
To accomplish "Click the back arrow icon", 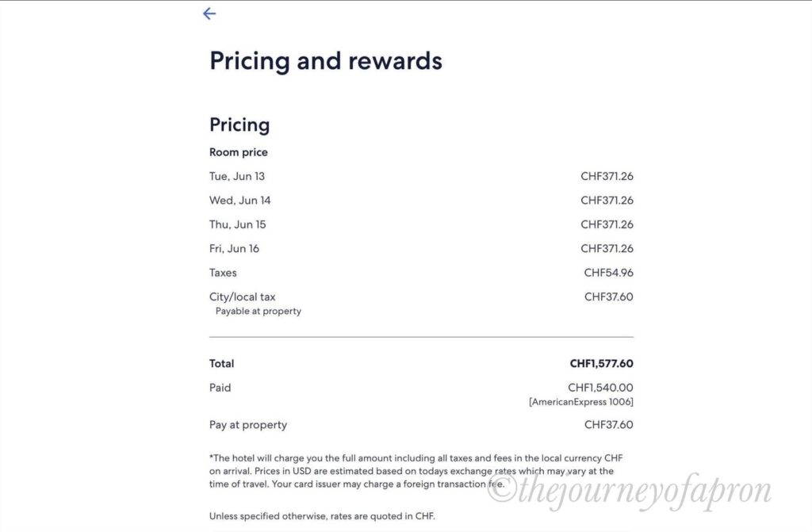I will pyautogui.click(x=209, y=13).
